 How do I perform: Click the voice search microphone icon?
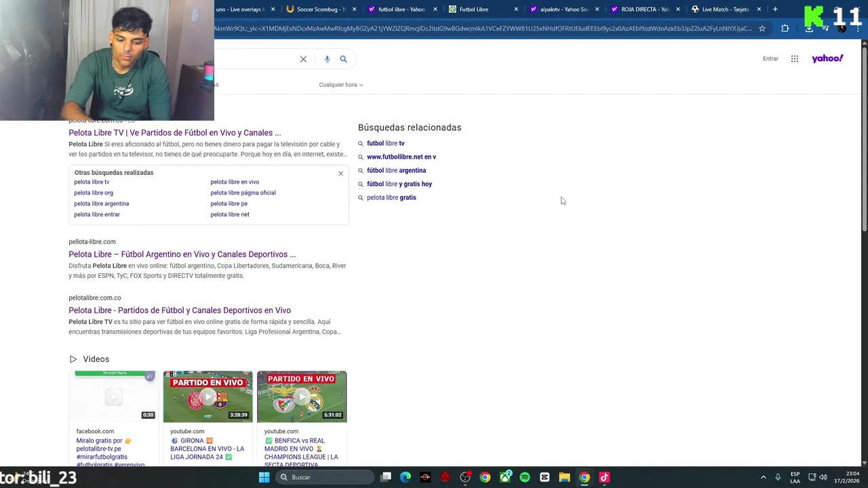(327, 59)
